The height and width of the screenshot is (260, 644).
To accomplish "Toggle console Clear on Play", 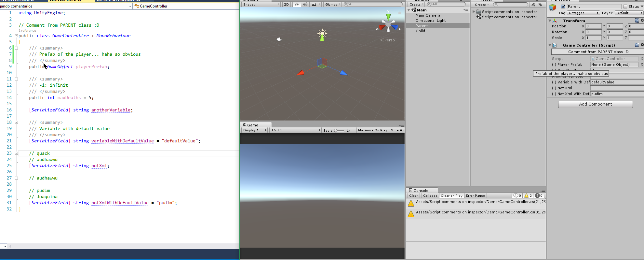I will [x=451, y=196].
